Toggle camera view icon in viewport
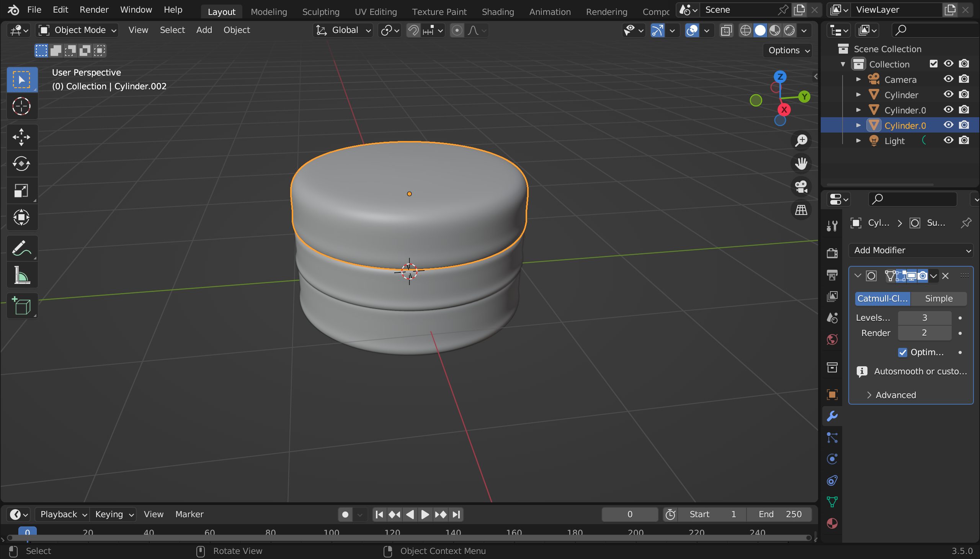This screenshot has height=559, width=980. point(801,187)
